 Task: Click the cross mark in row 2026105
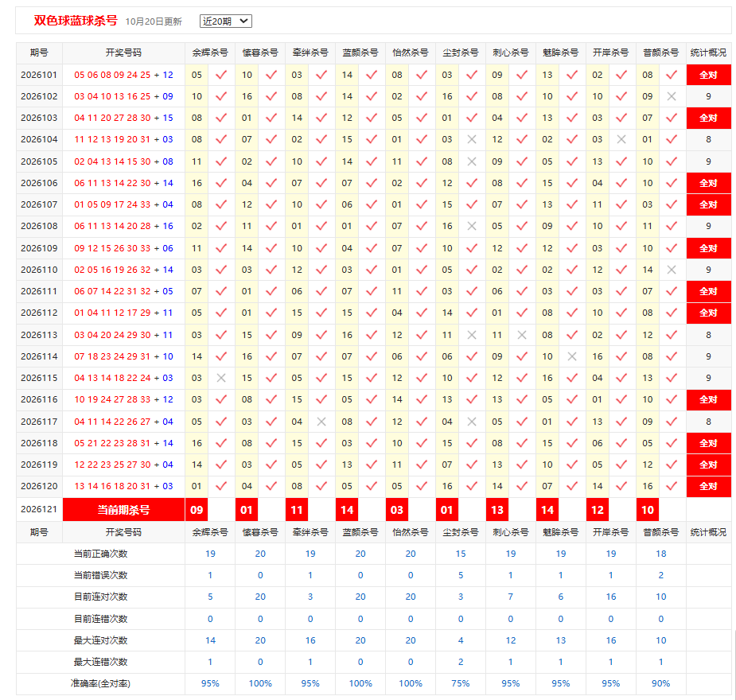pos(472,161)
